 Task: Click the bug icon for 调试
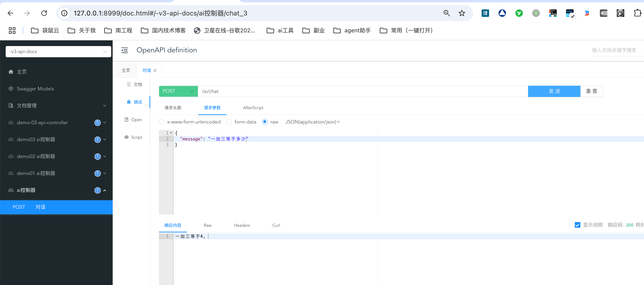[x=129, y=102]
